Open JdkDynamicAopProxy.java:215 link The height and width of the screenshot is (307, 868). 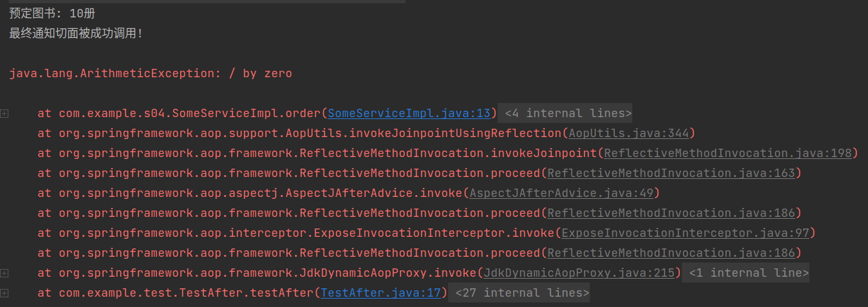[x=579, y=273]
